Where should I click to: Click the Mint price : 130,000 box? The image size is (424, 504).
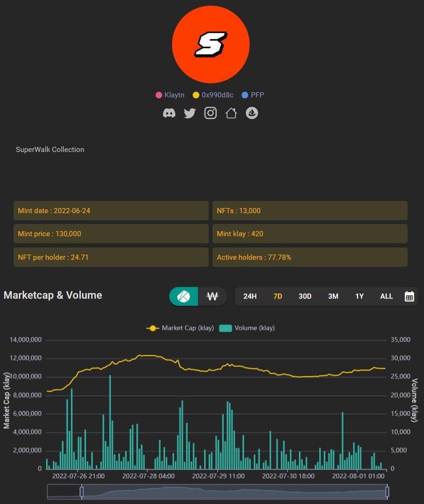(x=111, y=234)
